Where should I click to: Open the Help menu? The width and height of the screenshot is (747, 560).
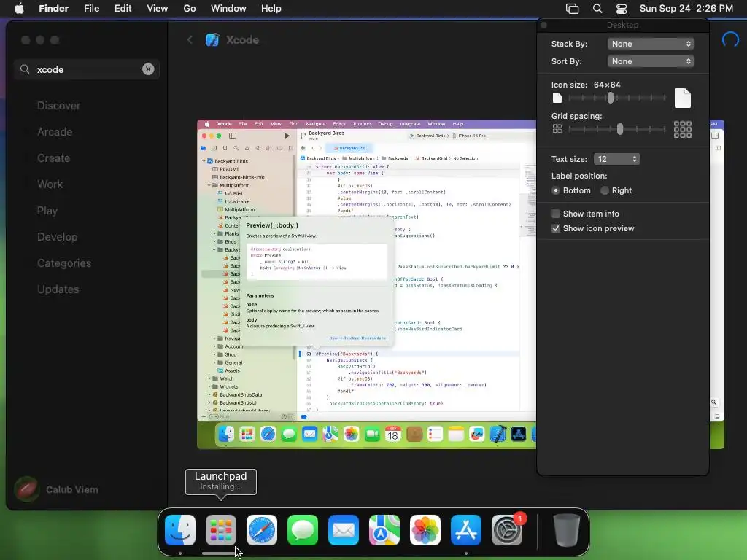[x=271, y=9]
